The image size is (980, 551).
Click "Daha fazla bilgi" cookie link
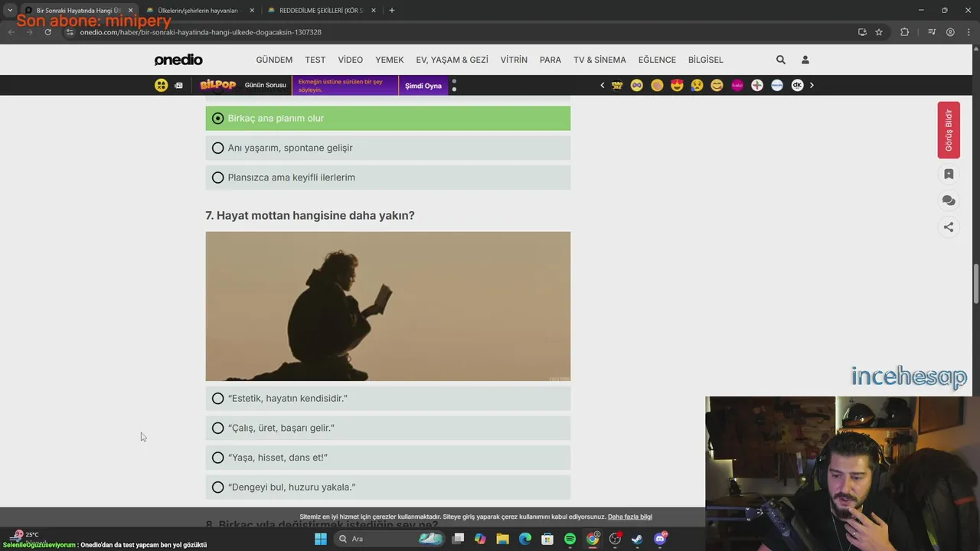pos(630,517)
